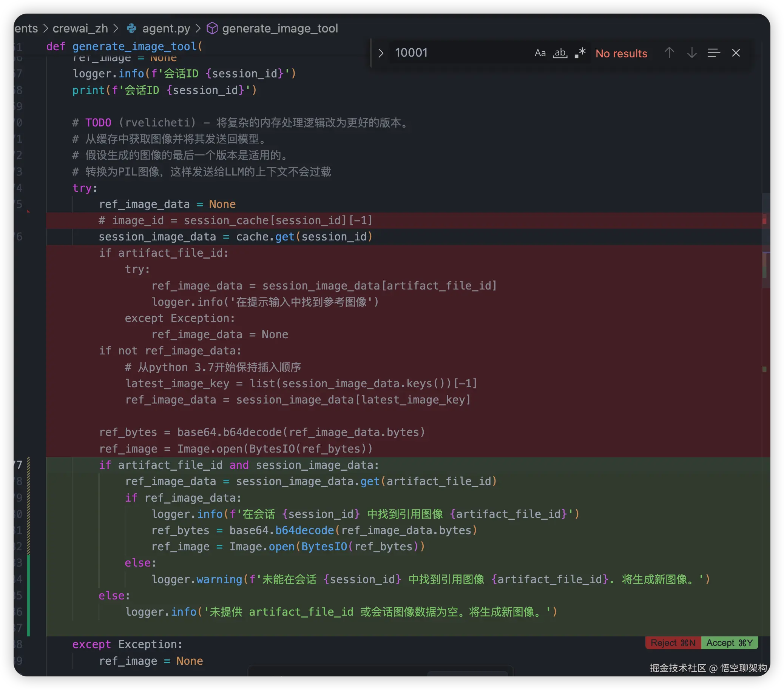Image resolution: width=784 pixels, height=690 pixels.
Task: Open crewai_zh folder breadcrumb
Action: coord(80,28)
